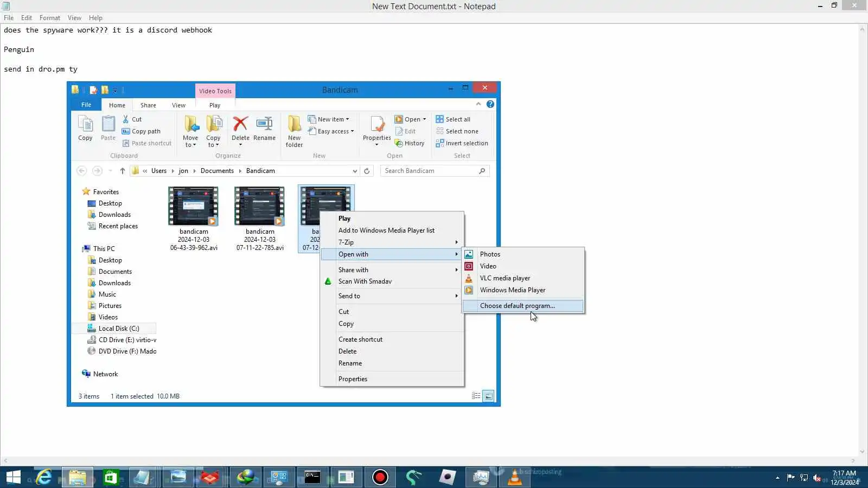Open the Play tab under Video Tools

coord(215,105)
